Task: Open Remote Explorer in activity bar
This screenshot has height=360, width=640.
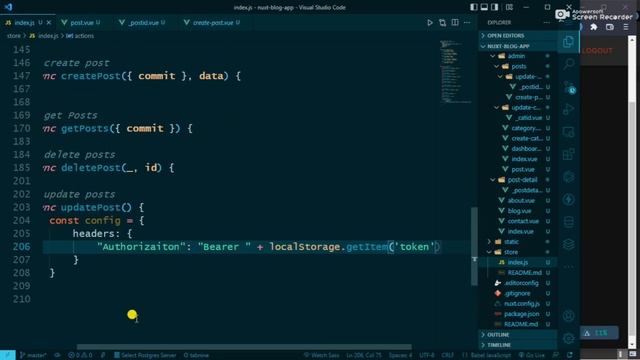Action: coord(568,132)
